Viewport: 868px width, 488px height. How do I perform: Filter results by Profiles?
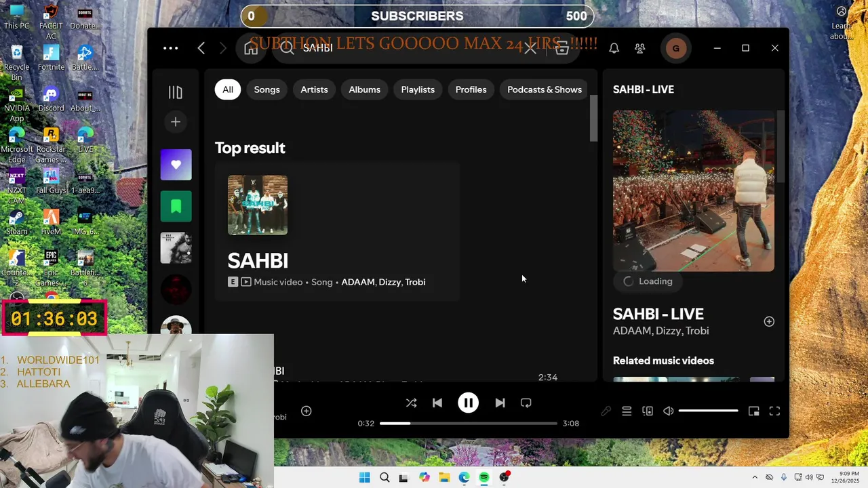[x=471, y=89]
